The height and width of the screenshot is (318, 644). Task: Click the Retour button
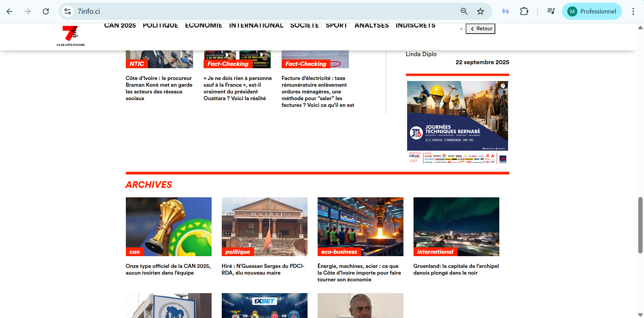click(x=480, y=29)
